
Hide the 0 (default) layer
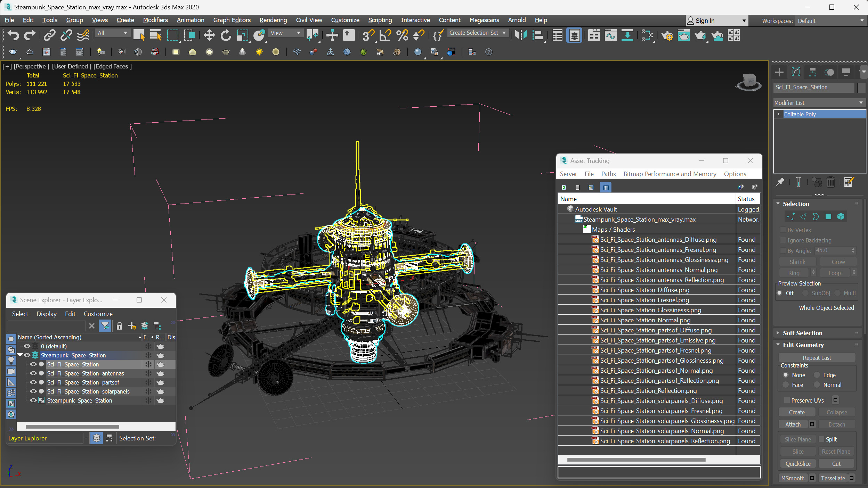coord(27,346)
